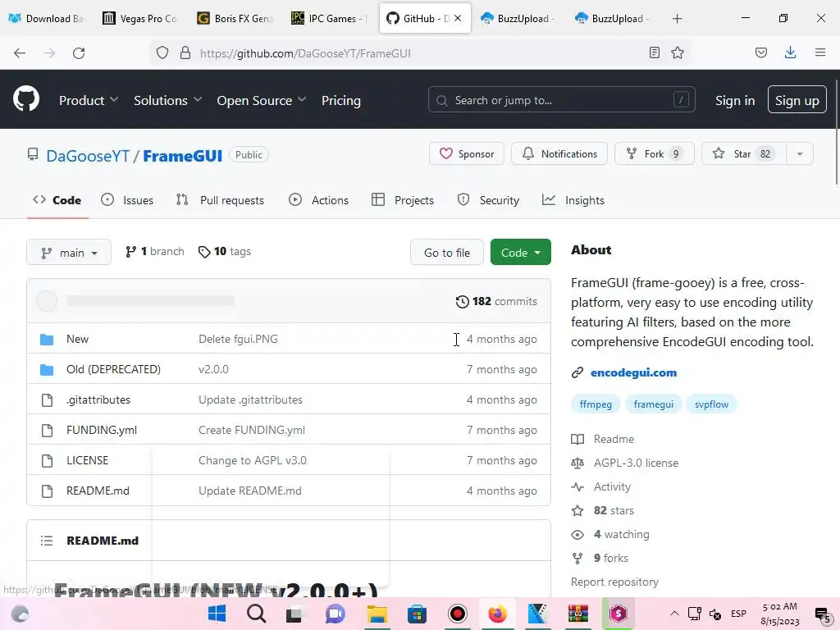Open the FUNDING.yml file
Screen dimensions: 840x630
(102, 430)
